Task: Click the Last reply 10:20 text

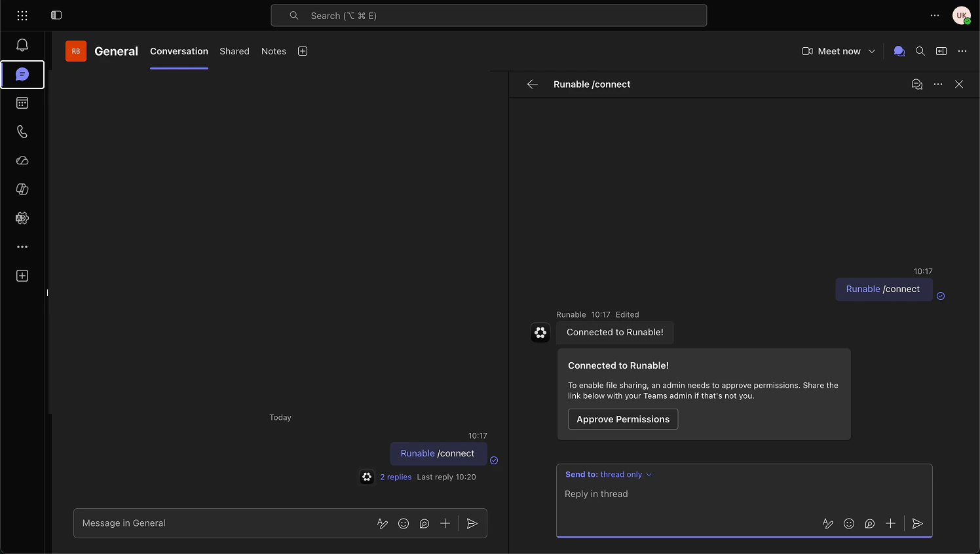Action: pyautogui.click(x=447, y=477)
